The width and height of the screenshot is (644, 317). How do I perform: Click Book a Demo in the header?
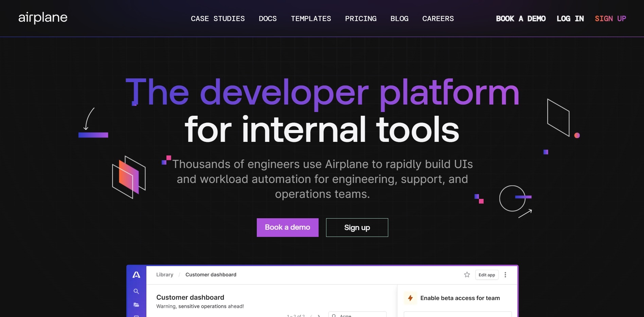pos(521,19)
